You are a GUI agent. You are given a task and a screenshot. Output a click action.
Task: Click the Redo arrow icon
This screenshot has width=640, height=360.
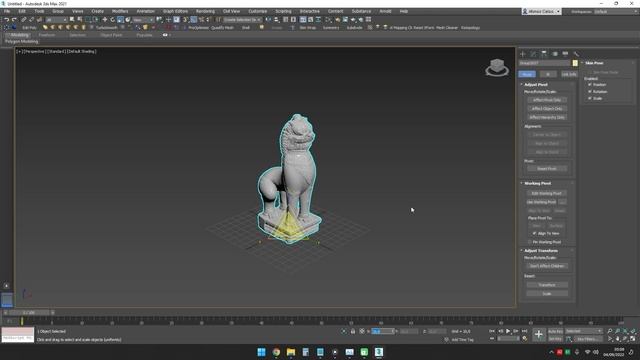14,20
